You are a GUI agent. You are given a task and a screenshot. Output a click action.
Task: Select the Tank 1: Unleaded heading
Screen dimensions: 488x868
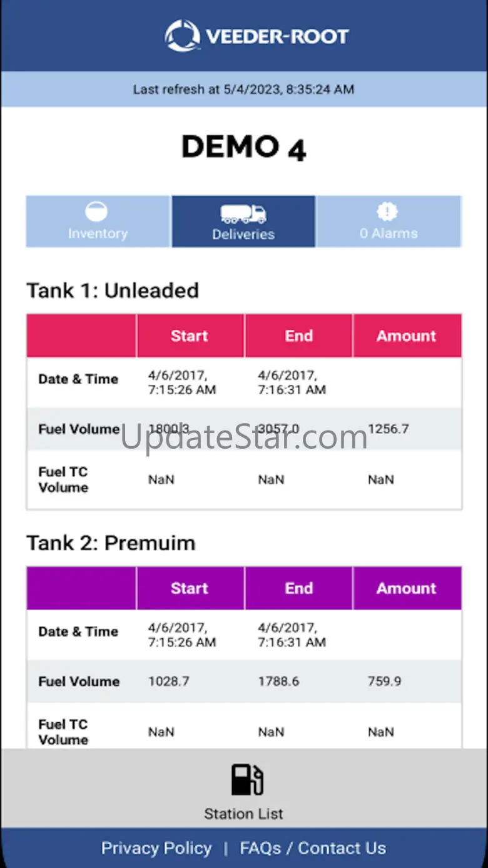[x=113, y=290]
